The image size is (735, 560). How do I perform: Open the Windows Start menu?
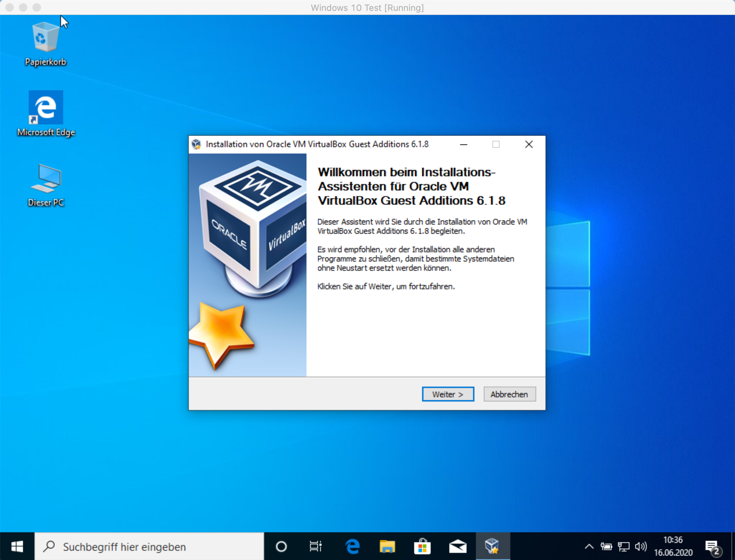pos(17,546)
